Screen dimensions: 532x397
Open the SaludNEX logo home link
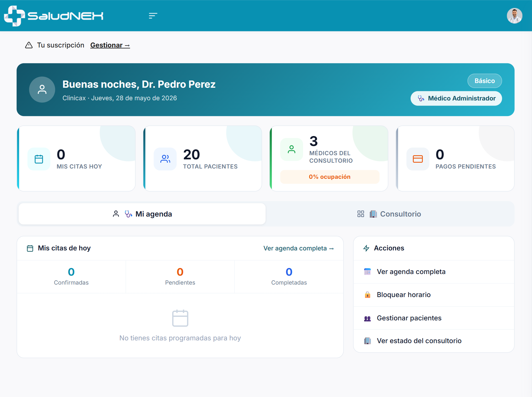(54, 16)
